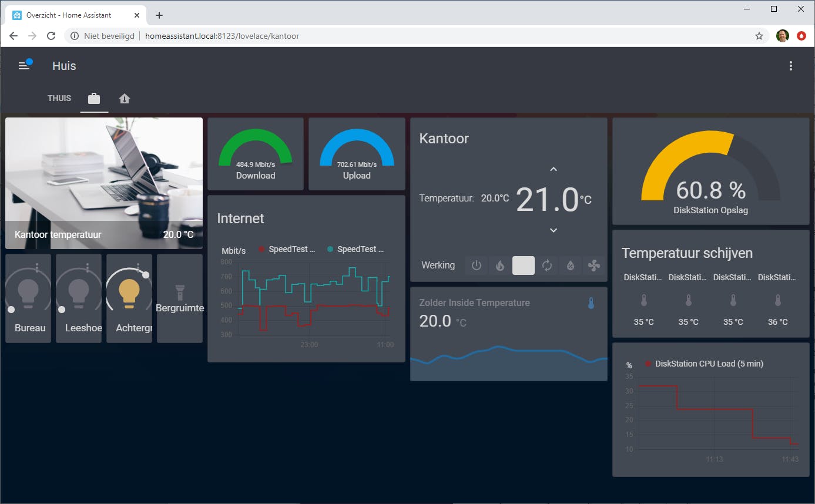Click the Temperatuur schijven card heading

point(687,253)
